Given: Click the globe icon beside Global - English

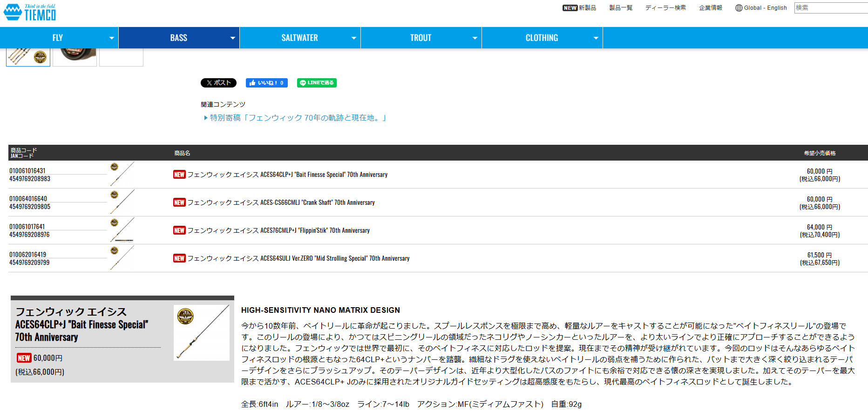Looking at the screenshot, I should (739, 8).
